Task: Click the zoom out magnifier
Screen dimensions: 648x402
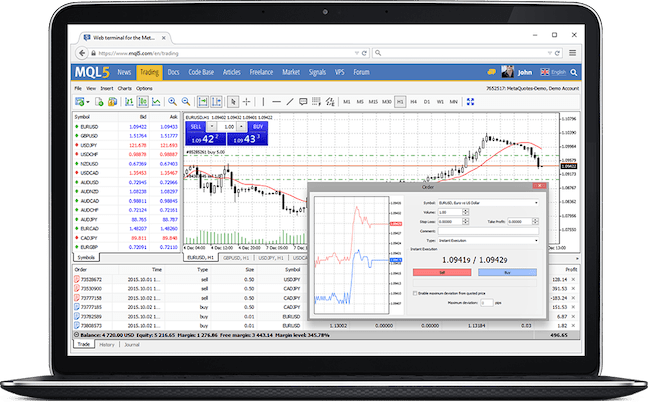Action: pos(186,102)
